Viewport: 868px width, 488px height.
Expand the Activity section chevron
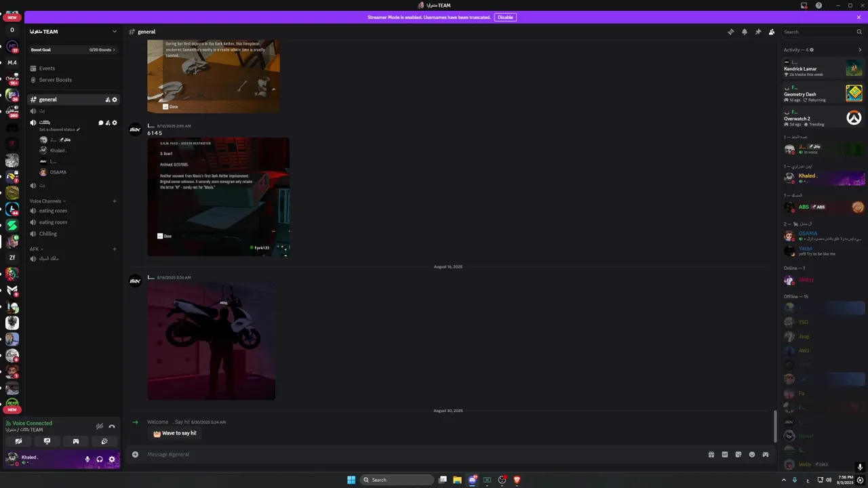[x=860, y=49]
